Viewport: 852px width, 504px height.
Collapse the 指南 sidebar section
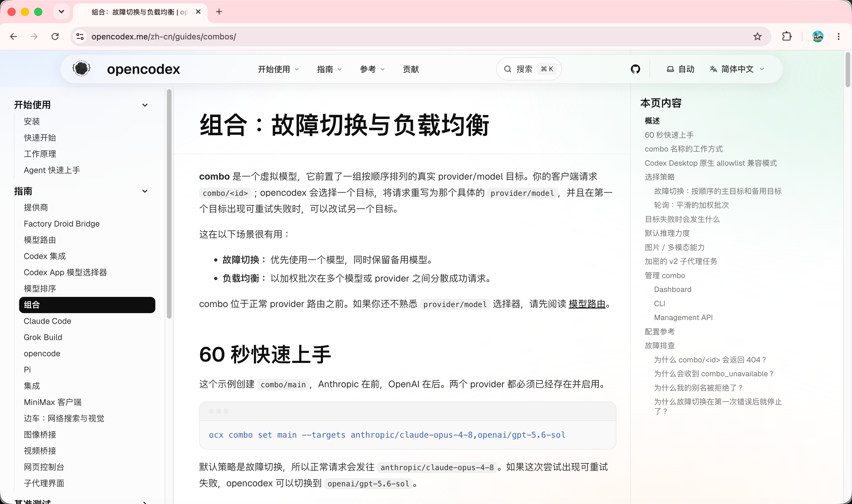tap(145, 191)
